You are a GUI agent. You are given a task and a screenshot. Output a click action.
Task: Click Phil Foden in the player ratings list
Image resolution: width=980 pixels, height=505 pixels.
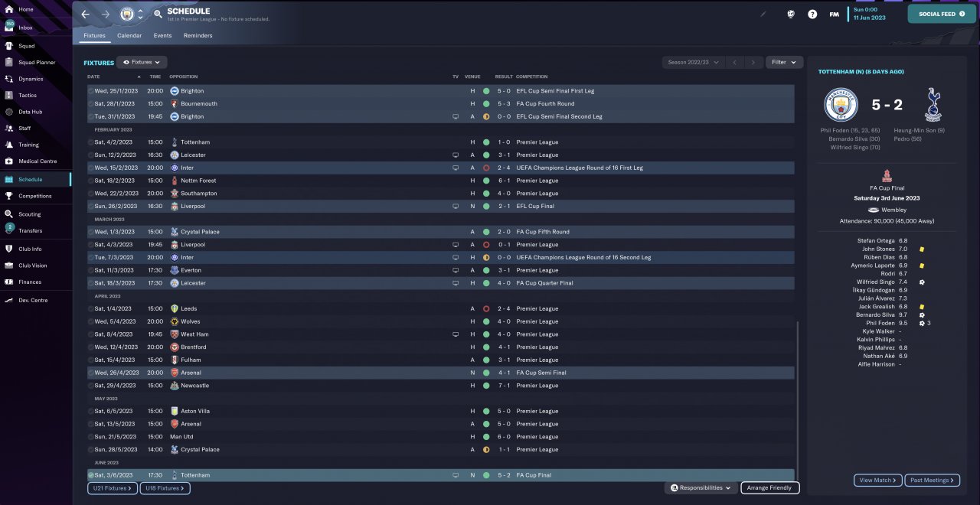(x=879, y=323)
